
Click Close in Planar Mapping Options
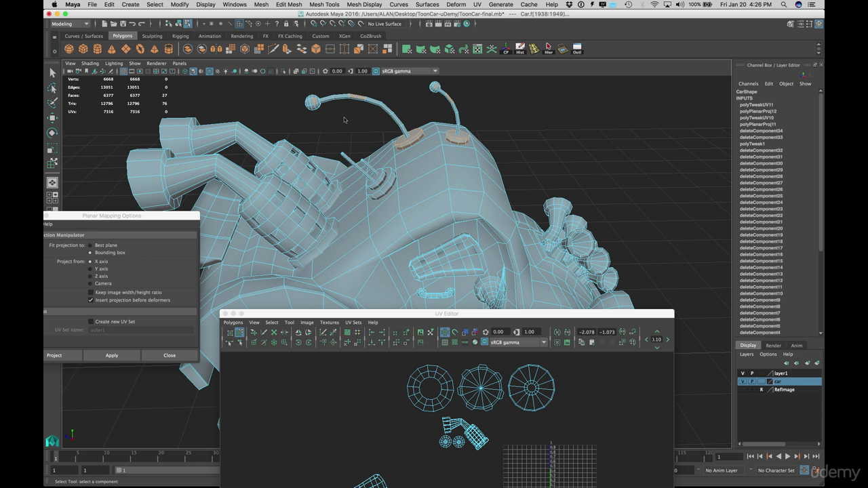pos(170,355)
